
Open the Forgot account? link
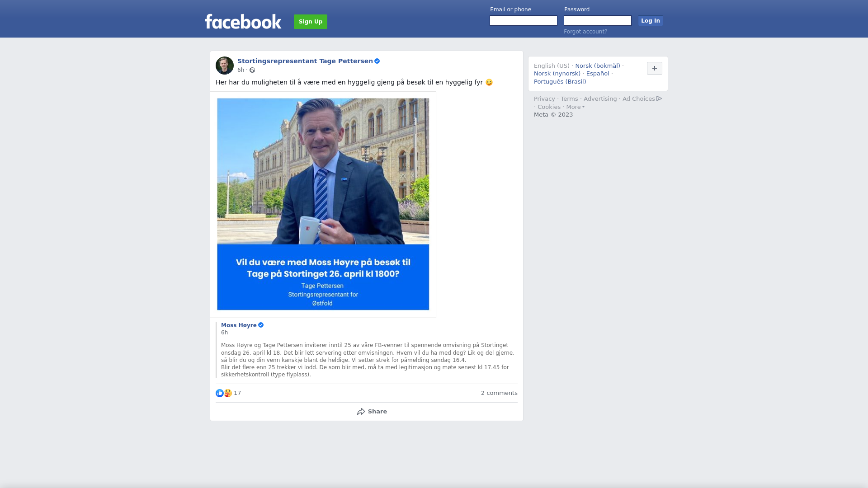[585, 32]
